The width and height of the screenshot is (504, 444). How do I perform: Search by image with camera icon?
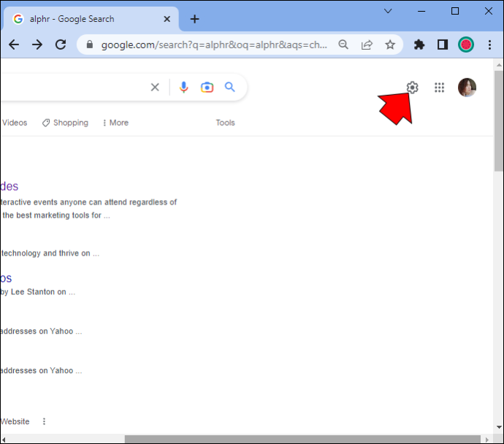coord(207,88)
